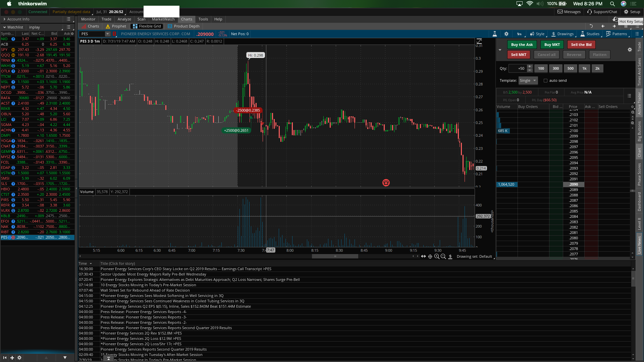Screen dimensions: 644x362
Task: Open the Patterns toolbar menu
Action: tap(616, 34)
